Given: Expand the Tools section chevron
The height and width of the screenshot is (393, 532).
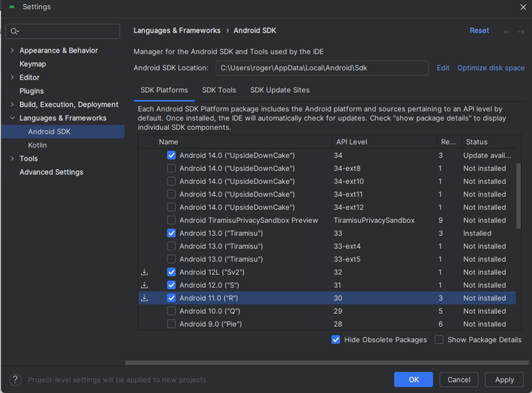Looking at the screenshot, I should tap(12, 158).
